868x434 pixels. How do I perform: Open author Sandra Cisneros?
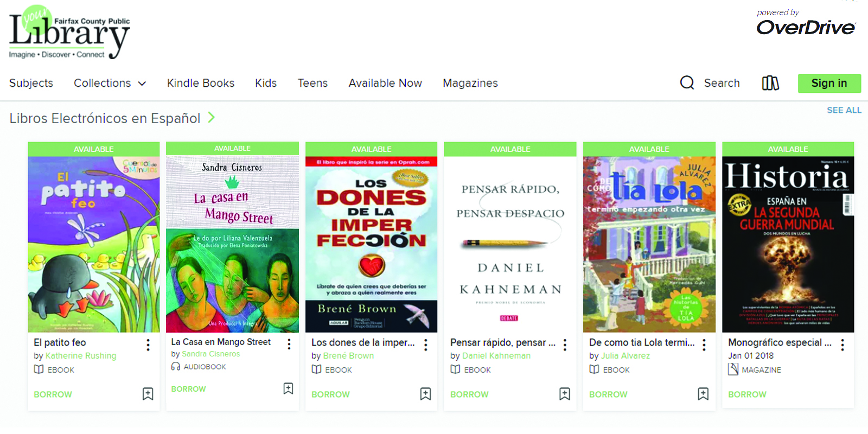pos(211,354)
